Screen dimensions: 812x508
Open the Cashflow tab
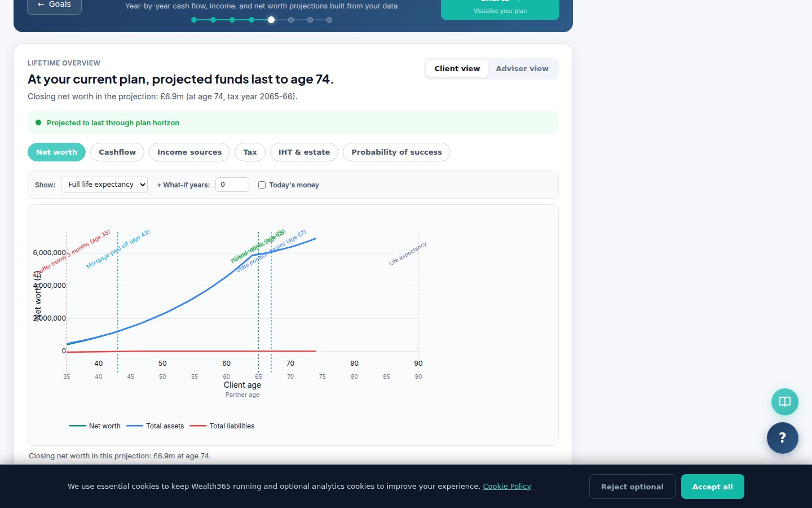point(117,152)
